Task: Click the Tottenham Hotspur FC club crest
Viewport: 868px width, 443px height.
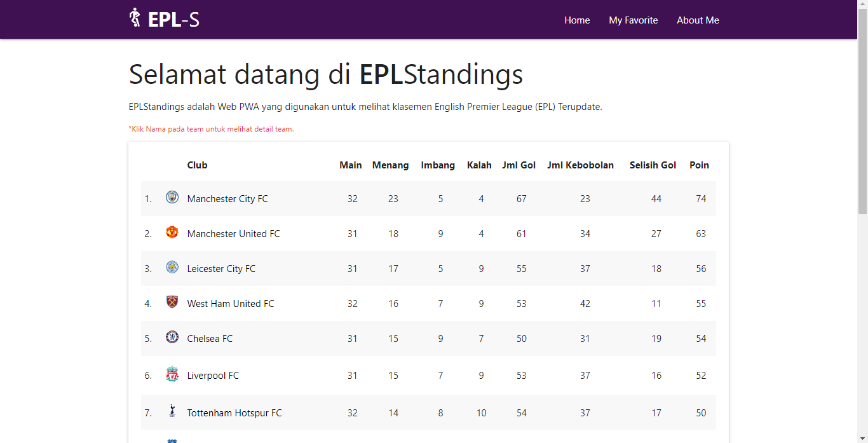Action: (172, 412)
